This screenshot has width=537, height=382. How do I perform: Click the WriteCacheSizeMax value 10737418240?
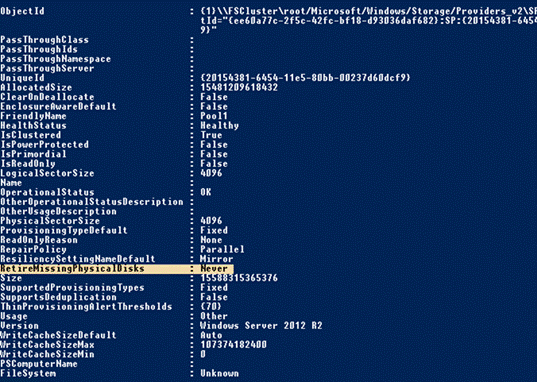coord(234,345)
